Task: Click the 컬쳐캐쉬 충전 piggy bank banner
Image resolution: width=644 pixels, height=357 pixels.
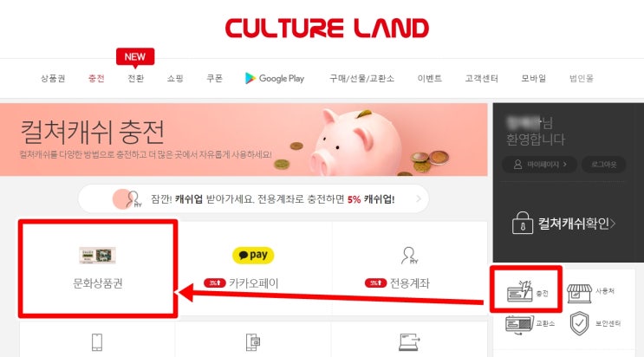Action: click(244, 140)
